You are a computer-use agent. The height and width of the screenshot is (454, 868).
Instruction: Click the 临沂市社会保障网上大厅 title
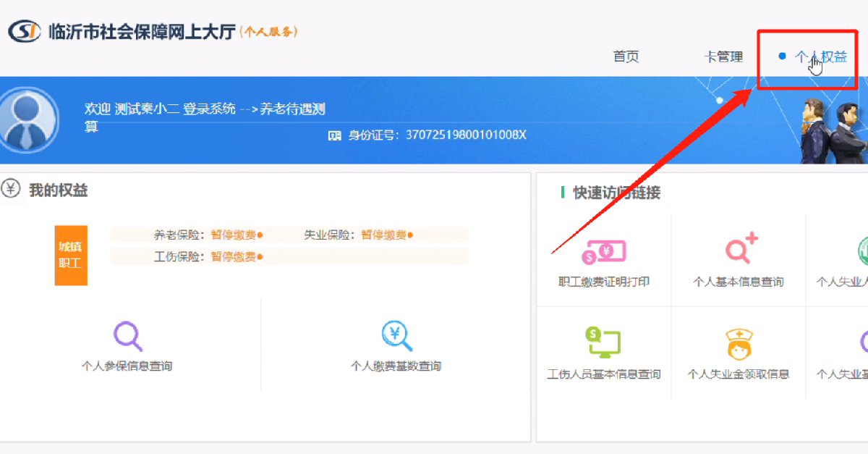coord(142,32)
